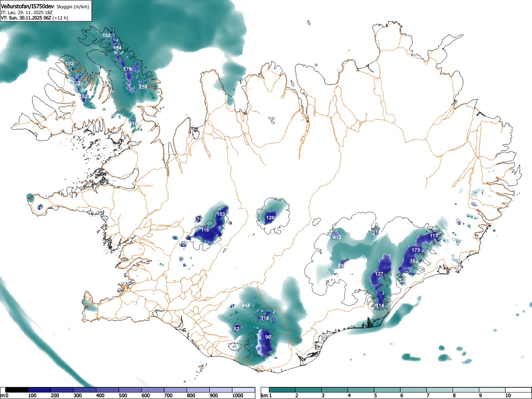Click the '10' tick on the km scale
Image resolution: width=532 pixels, height=399 pixels.
508,396
